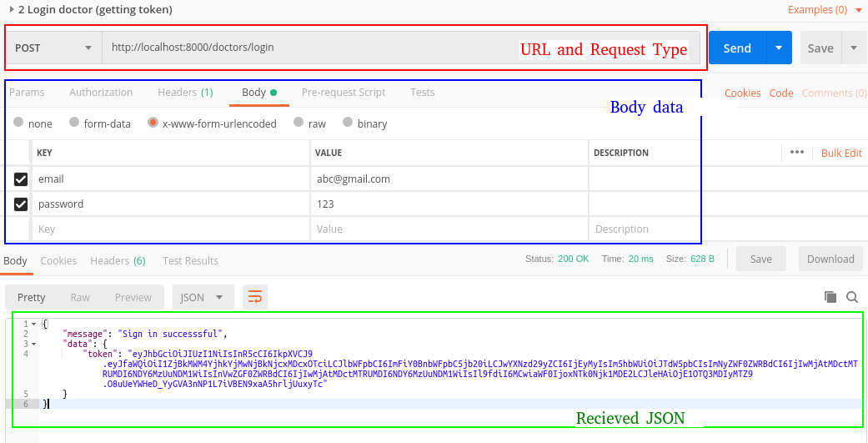Switch to Preview response view

coord(133,297)
